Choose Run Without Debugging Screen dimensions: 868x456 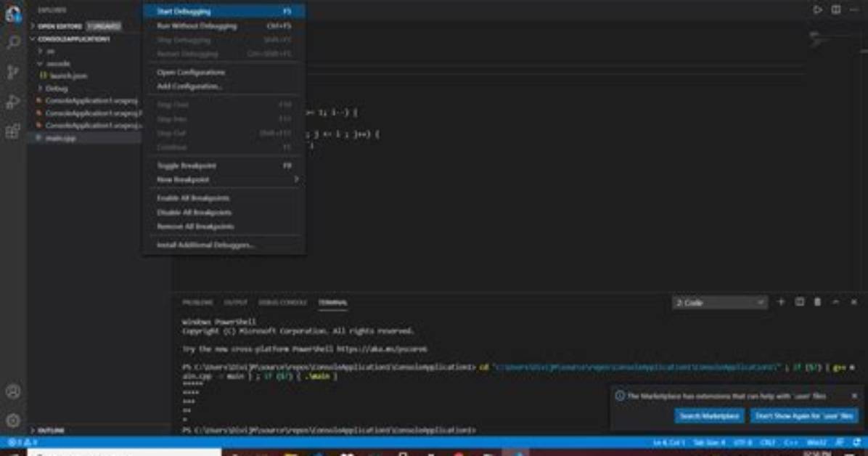tap(224, 25)
